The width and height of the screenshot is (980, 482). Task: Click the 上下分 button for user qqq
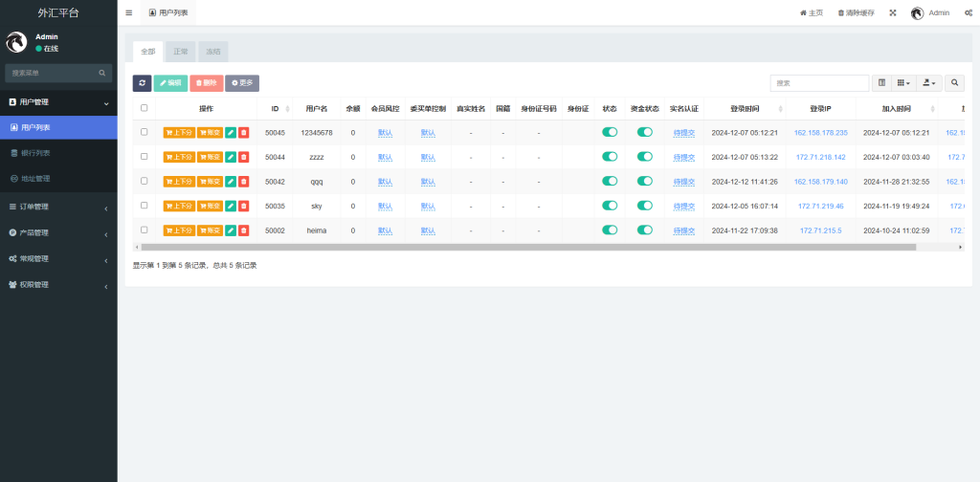tap(179, 182)
